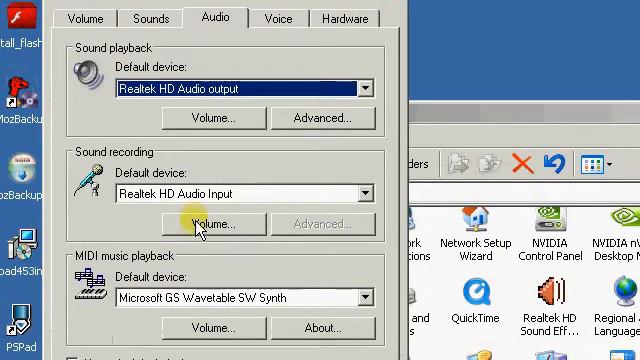Open the install_flash desktop icon
The height and width of the screenshot is (360, 640).
[20, 24]
